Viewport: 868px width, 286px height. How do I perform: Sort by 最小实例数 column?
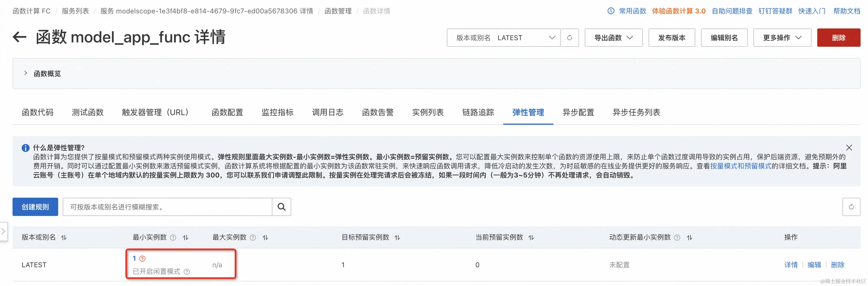click(x=185, y=238)
